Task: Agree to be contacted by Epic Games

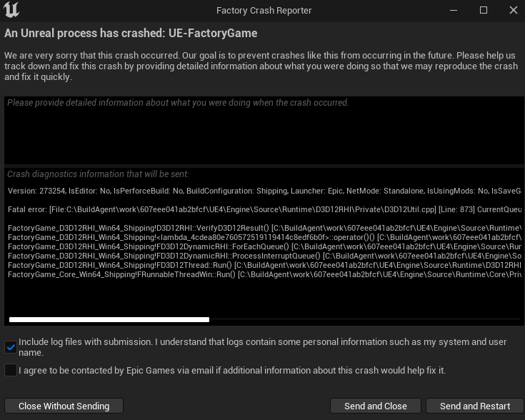Action: point(11,370)
